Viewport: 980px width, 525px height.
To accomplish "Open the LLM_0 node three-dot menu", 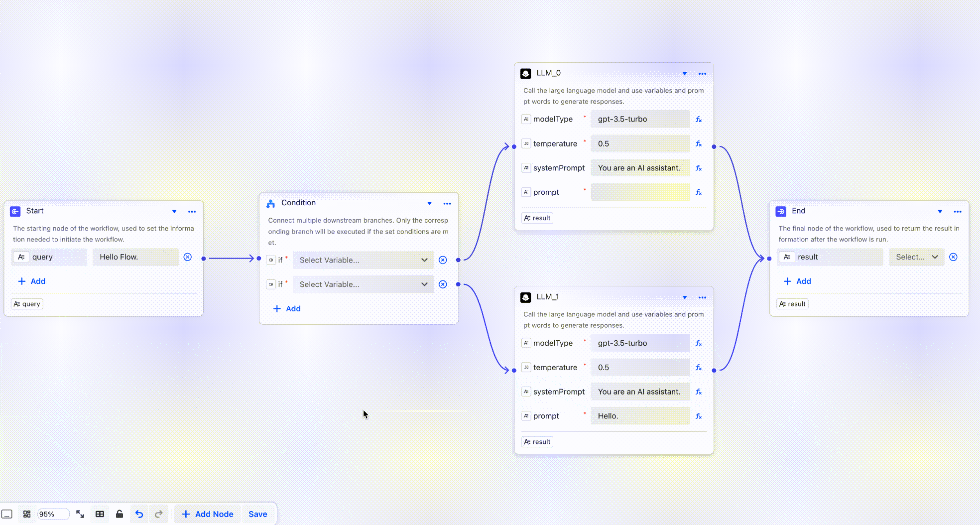I will pos(702,74).
